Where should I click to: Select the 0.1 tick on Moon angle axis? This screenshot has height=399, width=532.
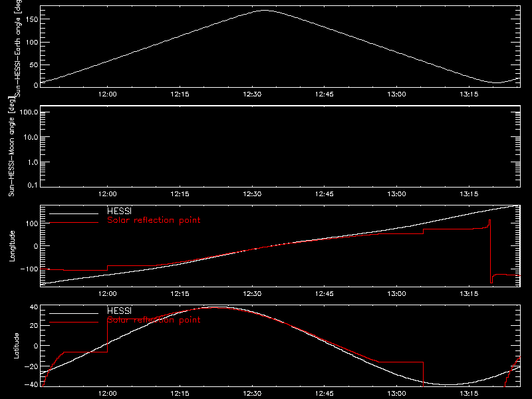click(33, 185)
